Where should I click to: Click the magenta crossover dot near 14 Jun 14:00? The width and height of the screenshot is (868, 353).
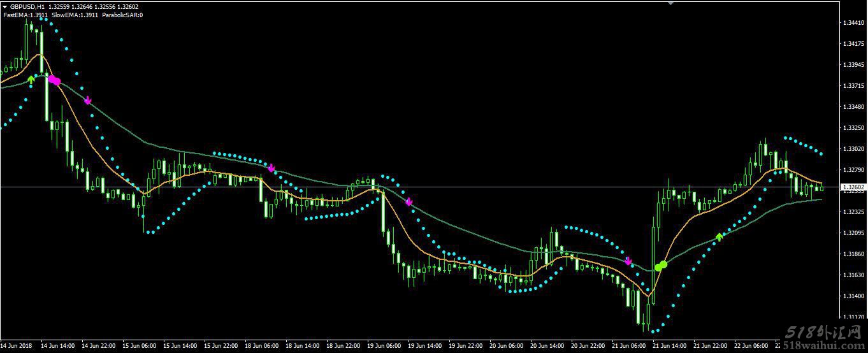(54, 80)
